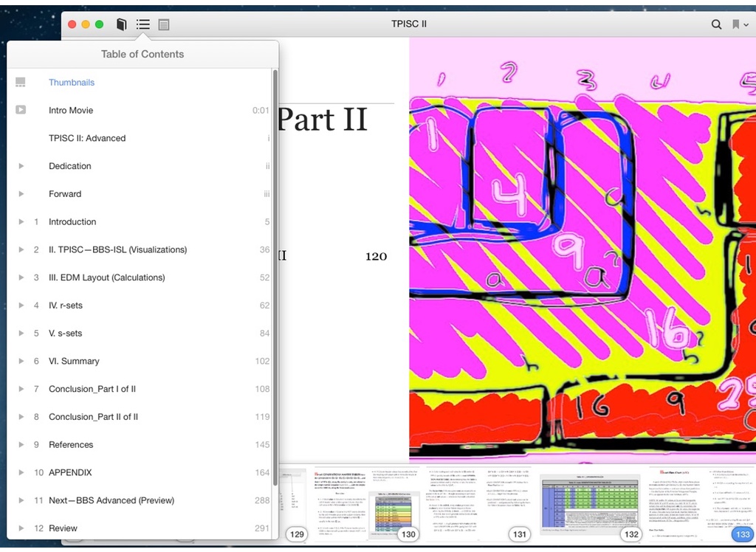Image resolution: width=756 pixels, height=552 pixels.
Task: Toggle the Table of Contents list icon
Action: click(x=142, y=24)
